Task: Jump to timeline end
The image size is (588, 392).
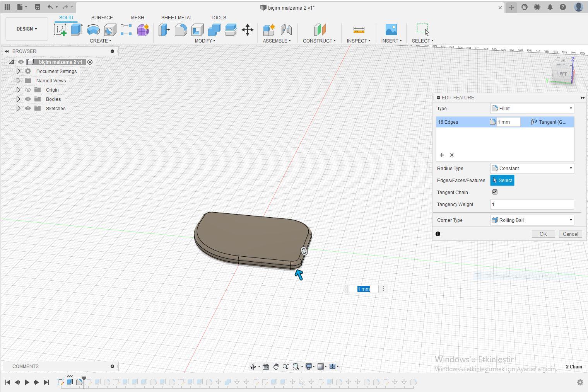Action: tap(46, 382)
